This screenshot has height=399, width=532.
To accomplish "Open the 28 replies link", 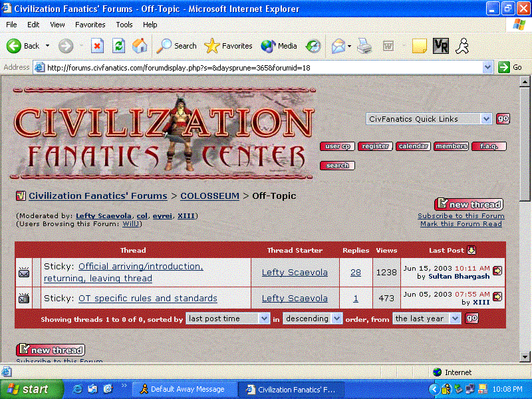I will pos(356,273).
